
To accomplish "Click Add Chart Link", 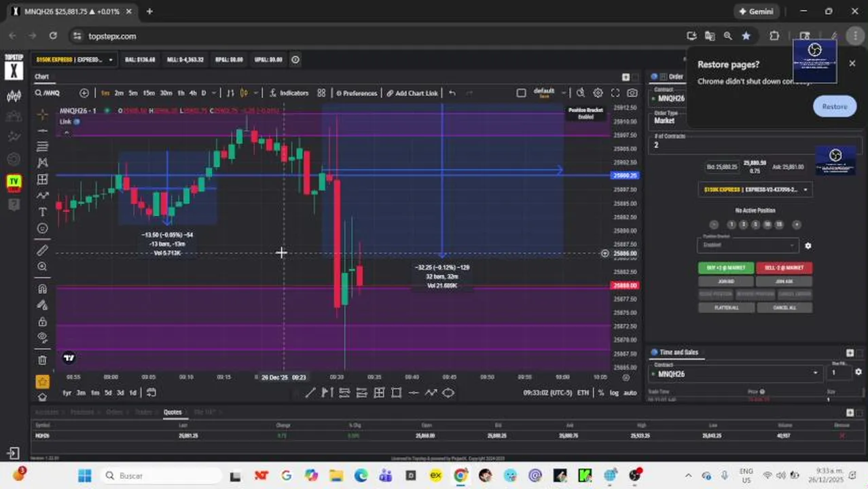I will [x=412, y=93].
